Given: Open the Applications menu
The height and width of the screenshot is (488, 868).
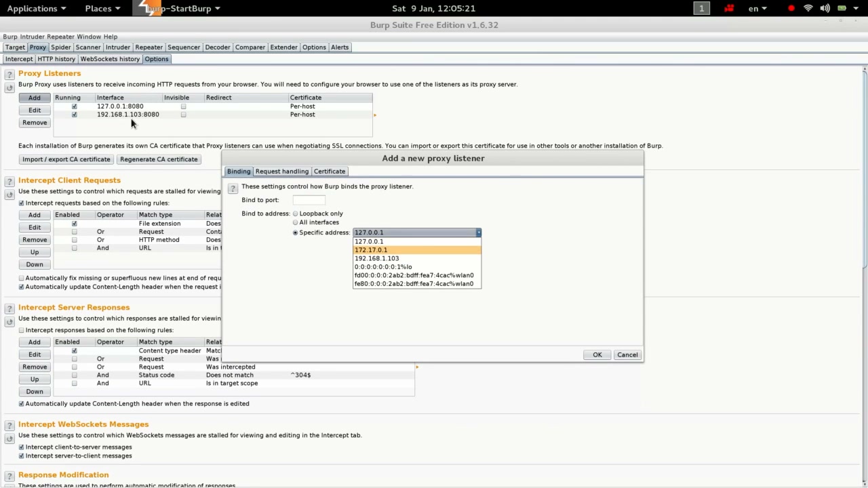Looking at the screenshot, I should (37, 8).
